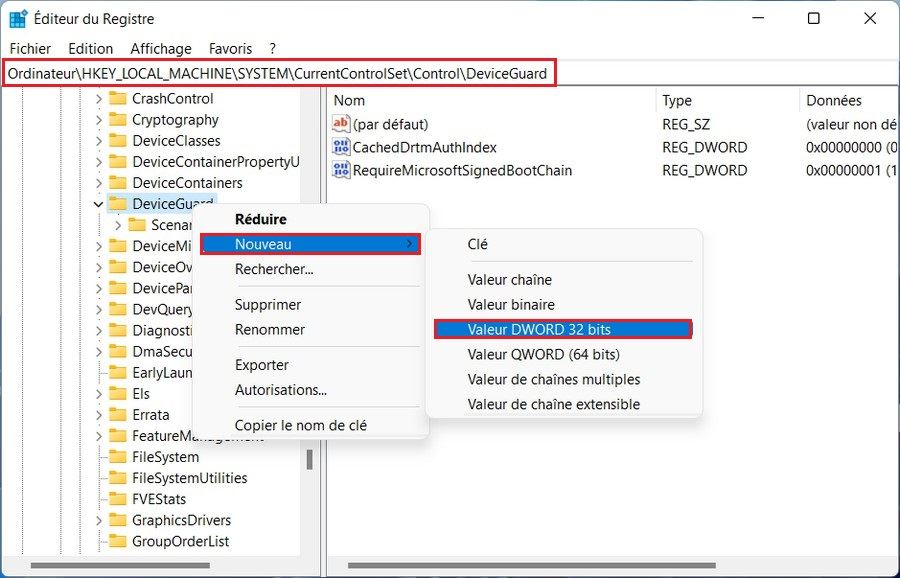The image size is (900, 578).
Task: Select Valeur QWORD (64 bits)
Action: pos(564,354)
